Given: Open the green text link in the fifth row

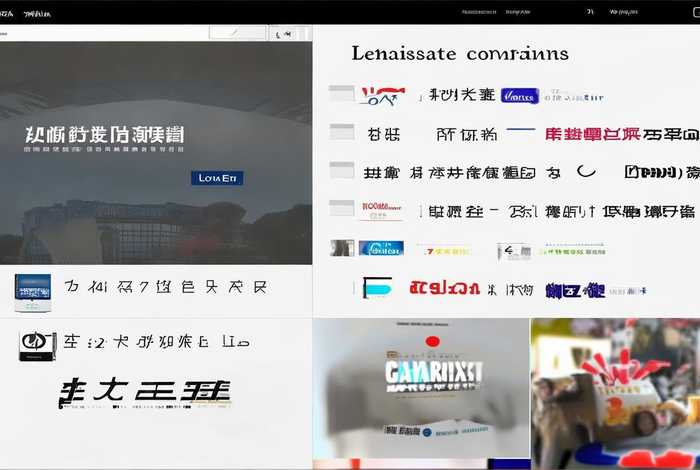Looking at the screenshot, I should point(572,251).
